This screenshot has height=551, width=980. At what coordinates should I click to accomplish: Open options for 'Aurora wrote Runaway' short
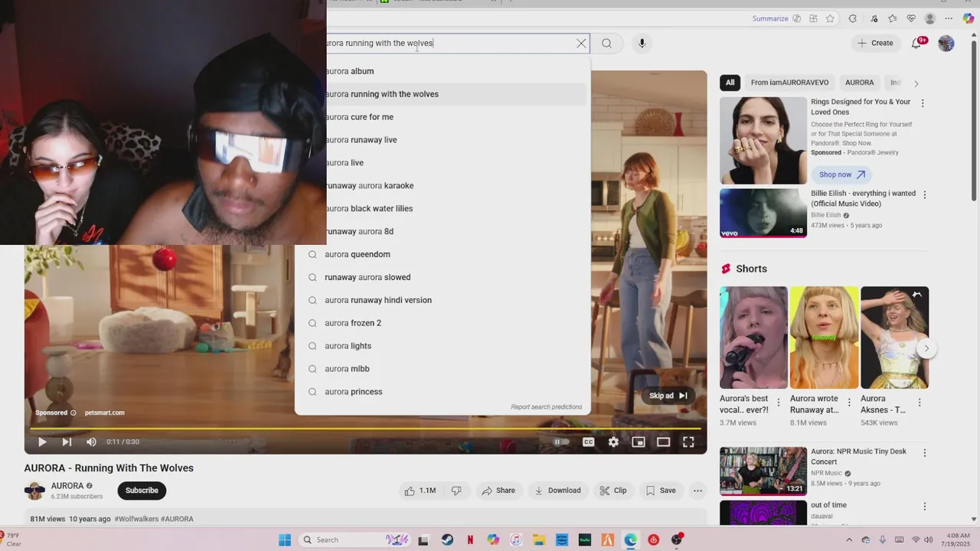(x=848, y=403)
